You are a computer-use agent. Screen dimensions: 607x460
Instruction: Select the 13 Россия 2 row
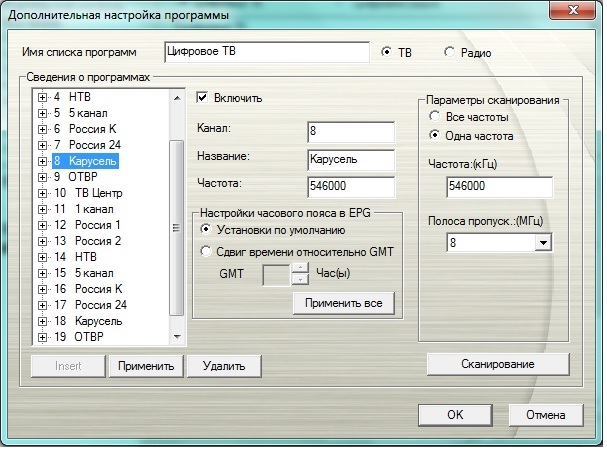pos(87,241)
